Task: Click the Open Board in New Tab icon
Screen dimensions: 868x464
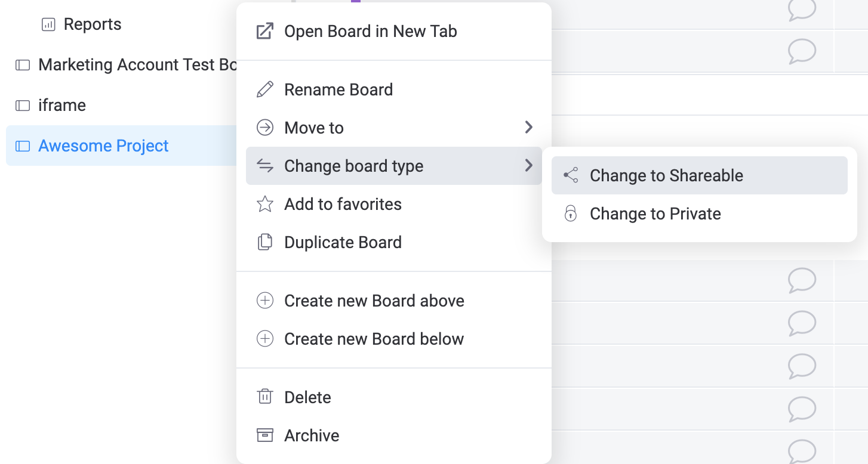Action: (x=264, y=32)
